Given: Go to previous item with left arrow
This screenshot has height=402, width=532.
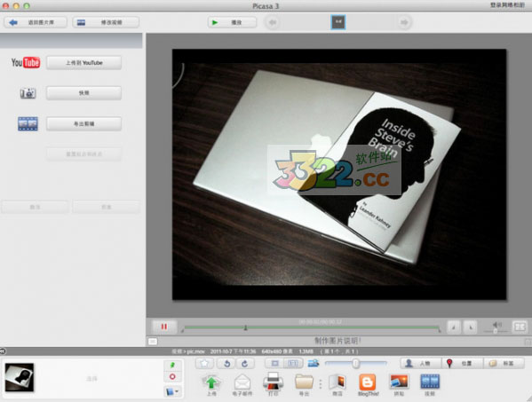Looking at the screenshot, I should tap(272, 22).
